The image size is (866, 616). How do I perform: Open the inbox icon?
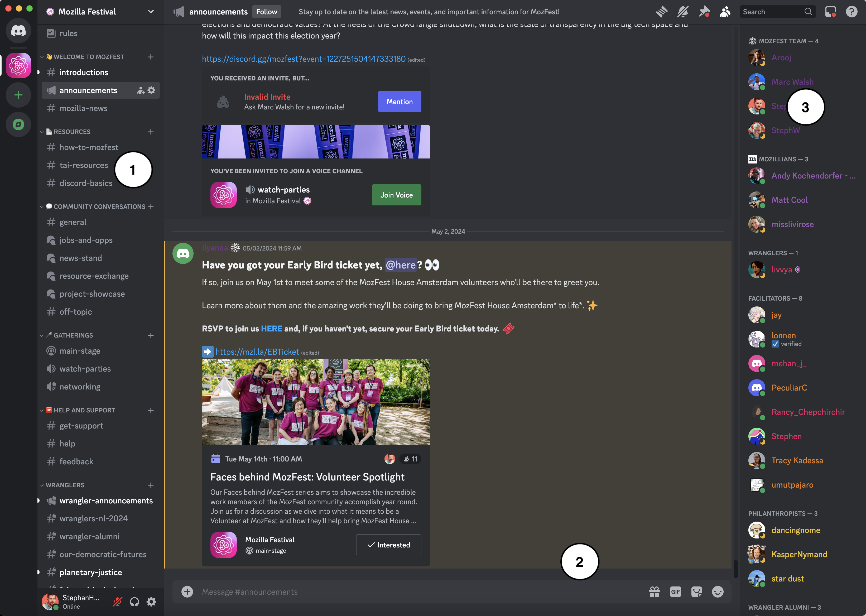click(830, 12)
